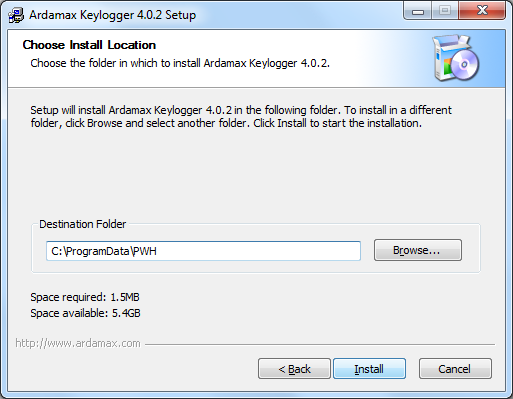The image size is (513, 399).
Task: Click the 'Destination Folder' group label
Action: (83, 224)
